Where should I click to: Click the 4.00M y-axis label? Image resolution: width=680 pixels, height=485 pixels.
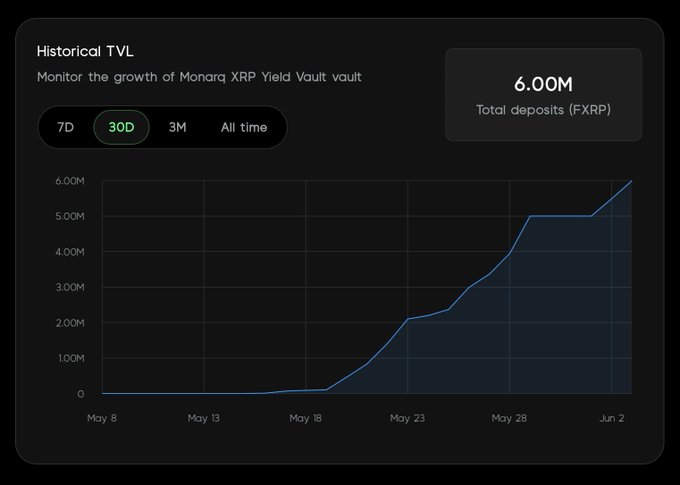point(70,252)
